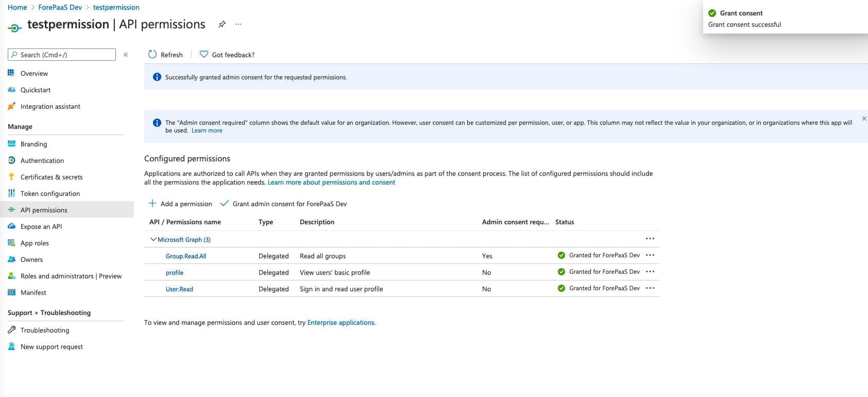Screen dimensions: 868x397
Task: Collapse the Microsoft Graph (3) group chevron
Action: [153, 239]
